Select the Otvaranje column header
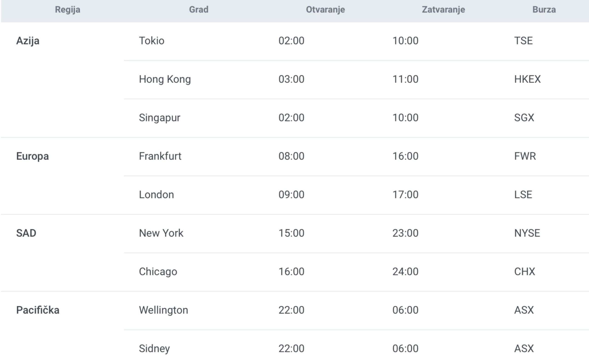 coord(325,10)
